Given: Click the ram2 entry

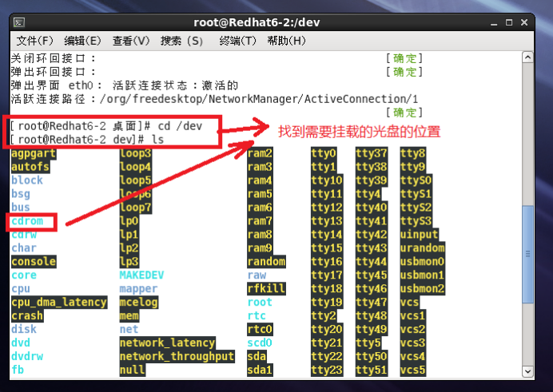Looking at the screenshot, I should (260, 153).
